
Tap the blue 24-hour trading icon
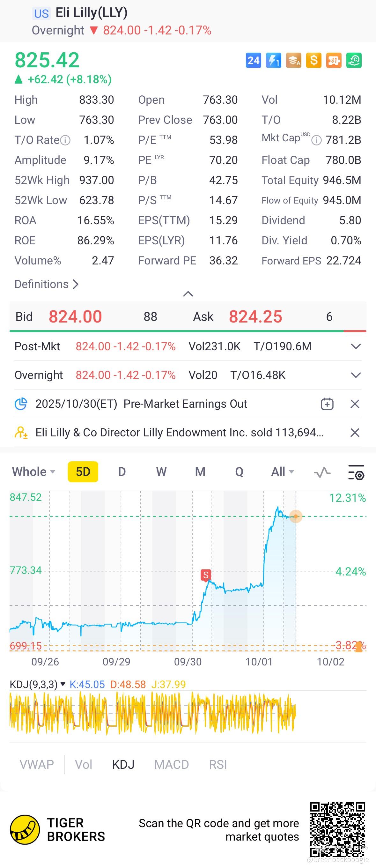253,61
